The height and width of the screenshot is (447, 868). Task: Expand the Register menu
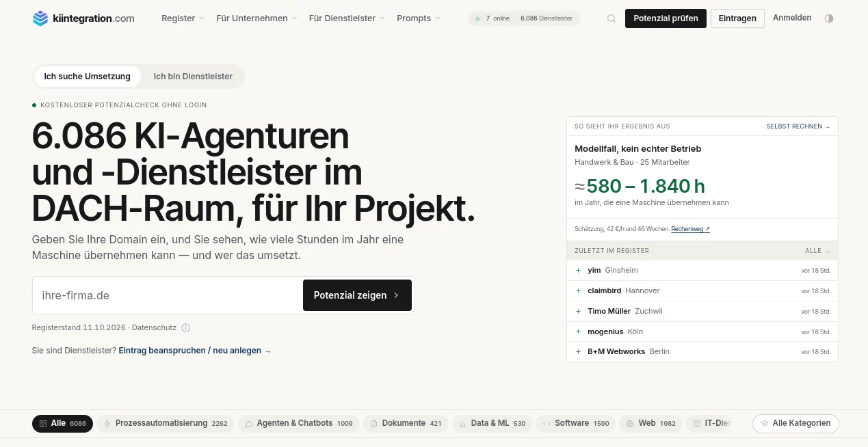pos(183,18)
